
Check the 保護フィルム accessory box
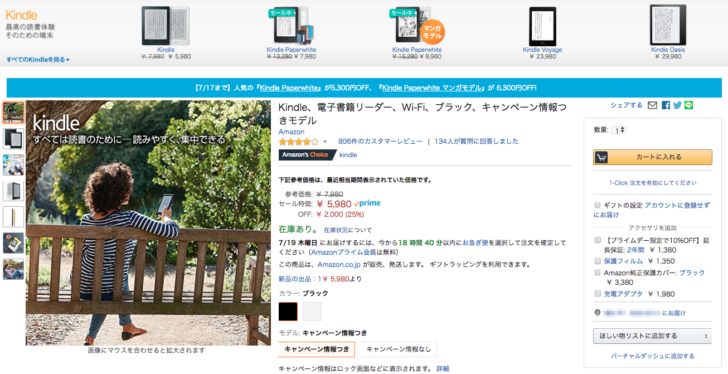(x=598, y=261)
